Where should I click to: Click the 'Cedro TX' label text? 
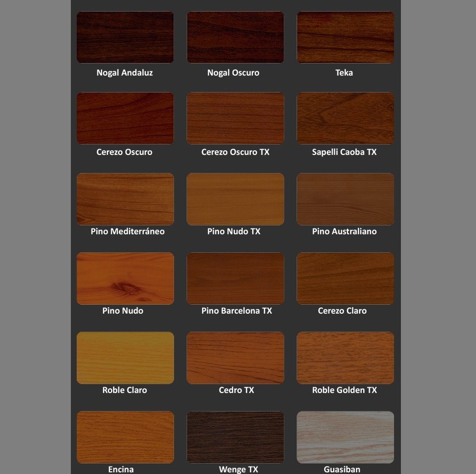(x=236, y=390)
